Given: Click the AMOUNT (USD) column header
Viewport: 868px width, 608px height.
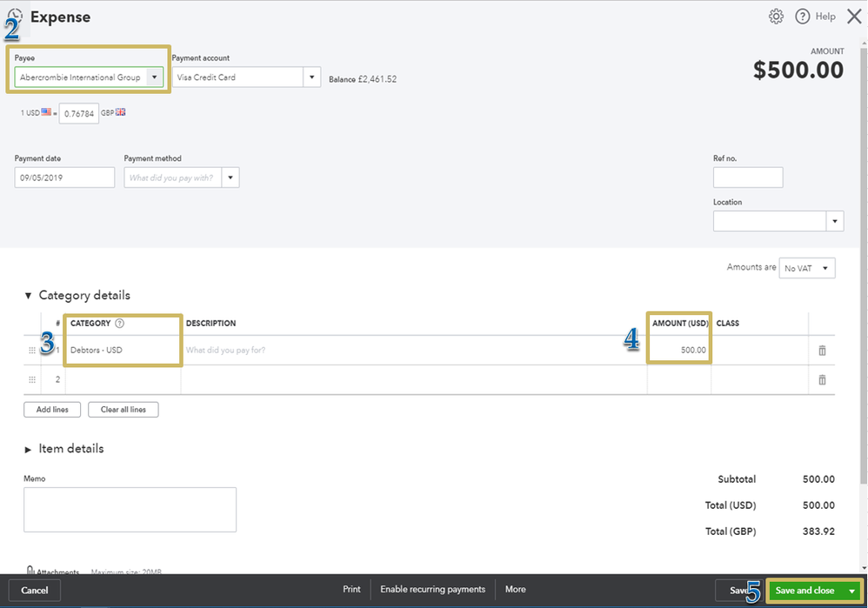Looking at the screenshot, I should pyautogui.click(x=680, y=324).
